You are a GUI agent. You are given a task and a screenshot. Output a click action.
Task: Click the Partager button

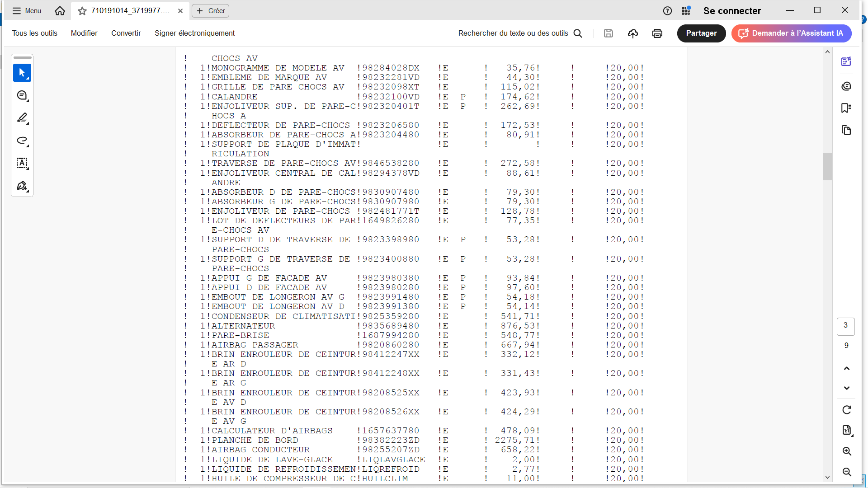pos(701,33)
